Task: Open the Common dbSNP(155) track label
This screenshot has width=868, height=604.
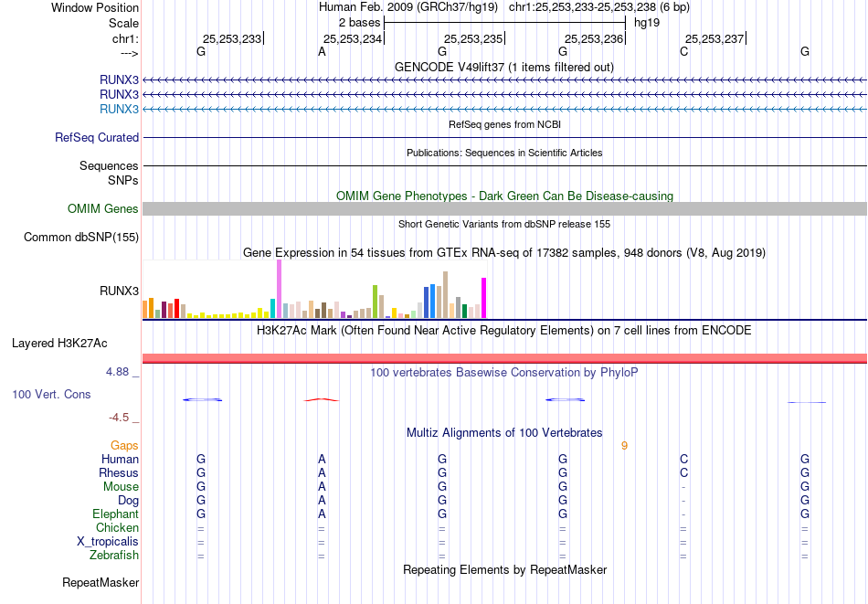Action: pos(81,237)
